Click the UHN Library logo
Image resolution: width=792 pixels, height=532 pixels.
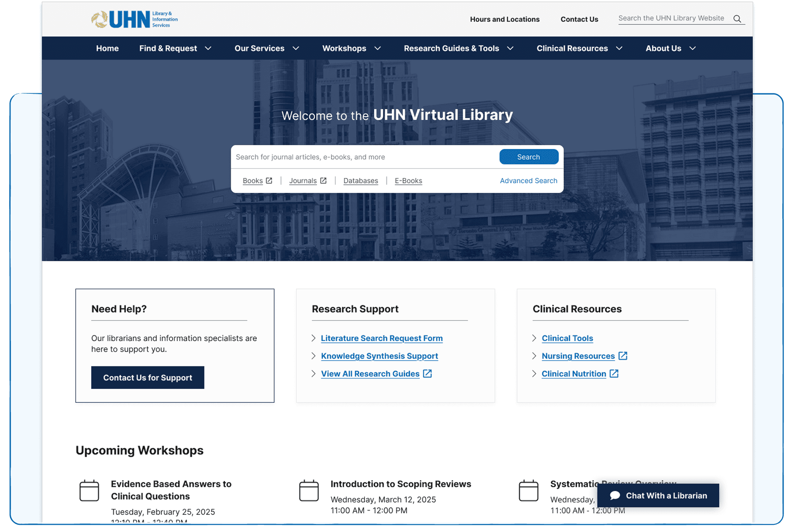(x=134, y=19)
